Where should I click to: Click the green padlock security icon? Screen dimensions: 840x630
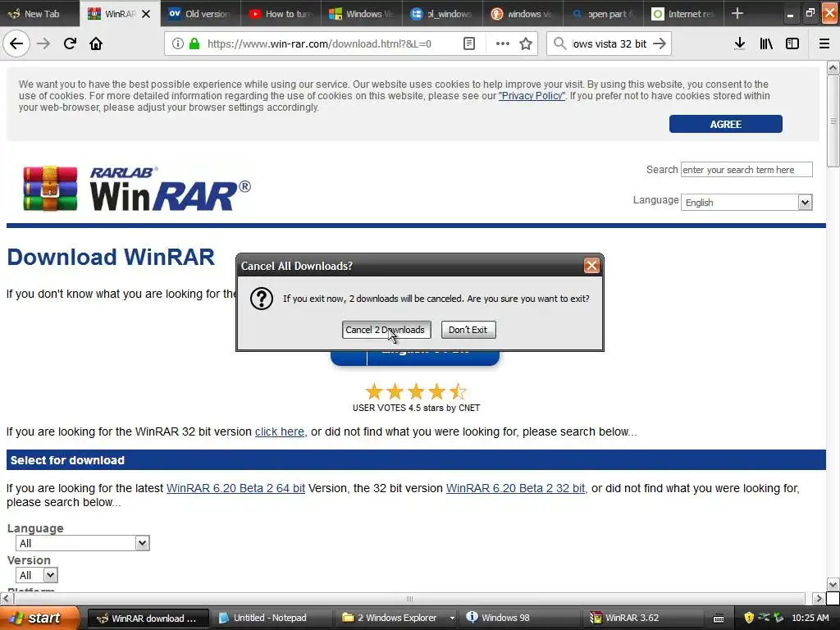coord(194,43)
